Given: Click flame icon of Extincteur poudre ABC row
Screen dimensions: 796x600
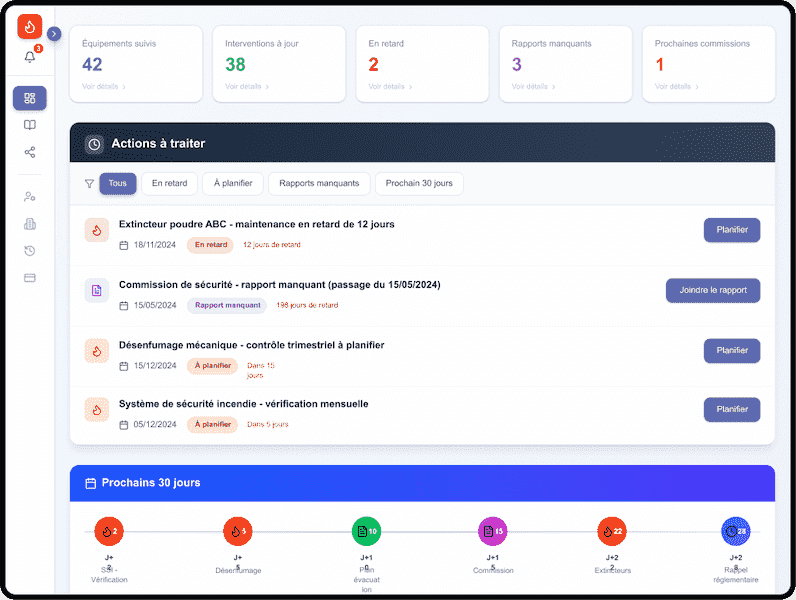Looking at the screenshot, I should (96, 230).
